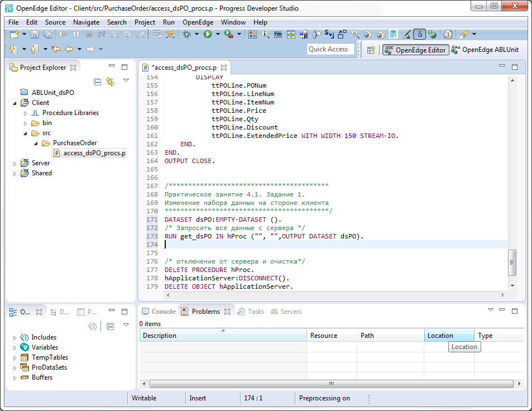
Task: Open the New file dropdown arrow
Action: tap(24, 34)
